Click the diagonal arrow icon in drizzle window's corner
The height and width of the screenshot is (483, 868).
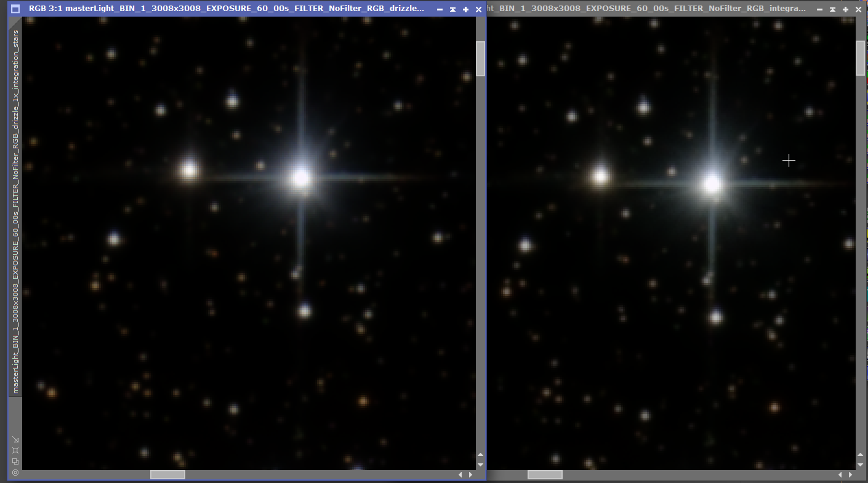pyautogui.click(x=15, y=439)
